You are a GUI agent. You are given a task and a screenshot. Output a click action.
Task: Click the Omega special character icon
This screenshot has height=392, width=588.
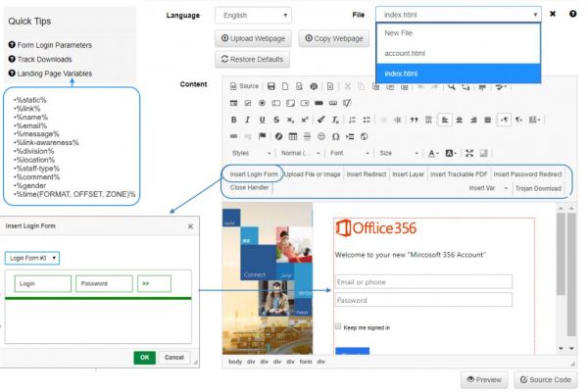click(x=335, y=135)
